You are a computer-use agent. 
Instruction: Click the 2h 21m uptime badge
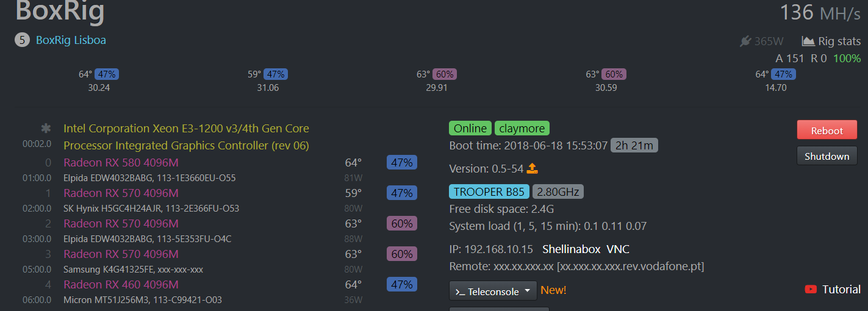coord(634,145)
